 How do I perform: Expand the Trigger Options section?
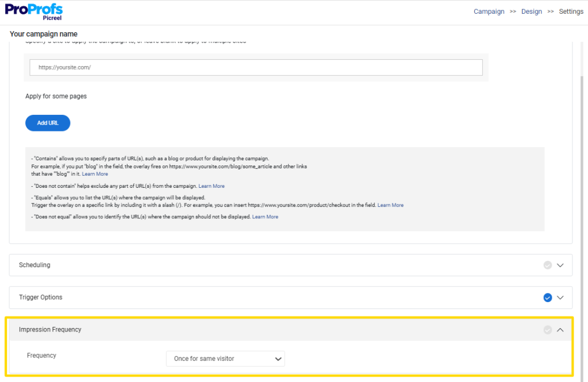tap(560, 298)
